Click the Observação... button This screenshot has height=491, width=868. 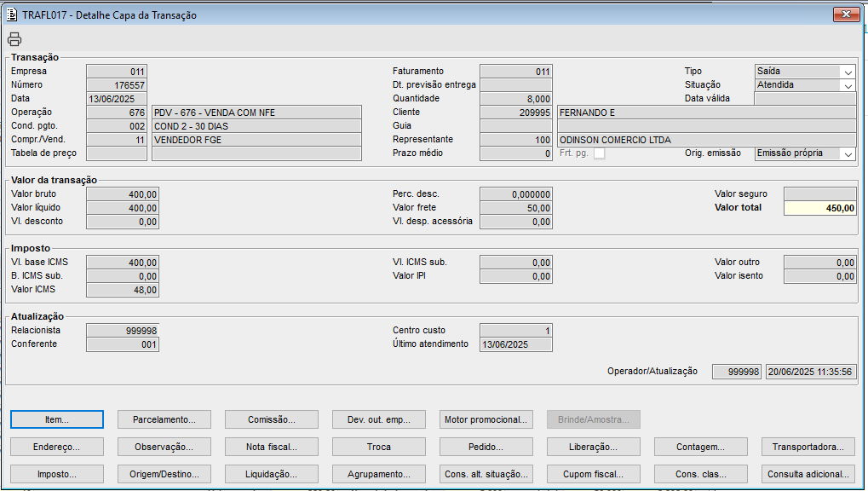[164, 447]
